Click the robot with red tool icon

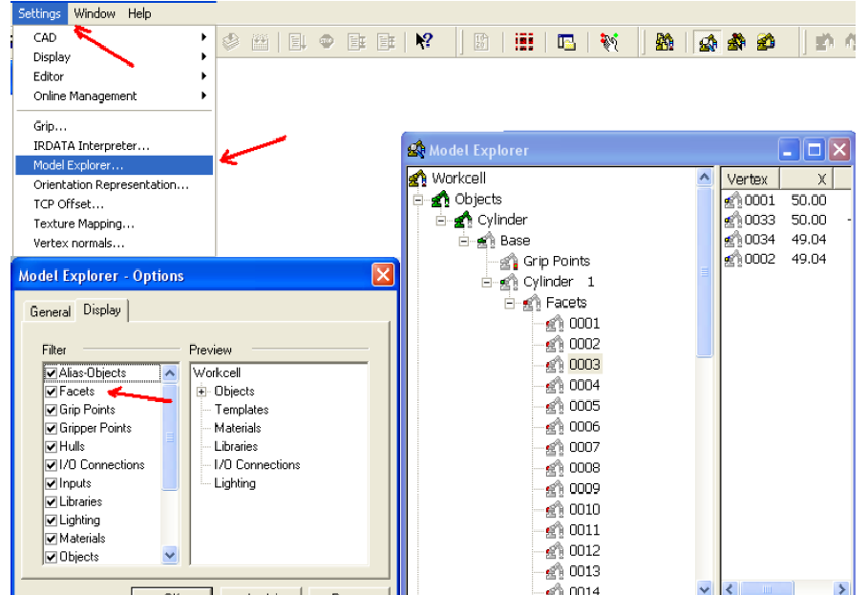pyautogui.click(x=736, y=41)
